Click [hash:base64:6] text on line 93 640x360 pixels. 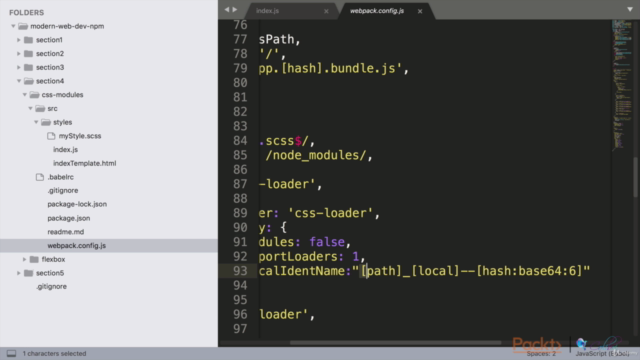(x=529, y=271)
